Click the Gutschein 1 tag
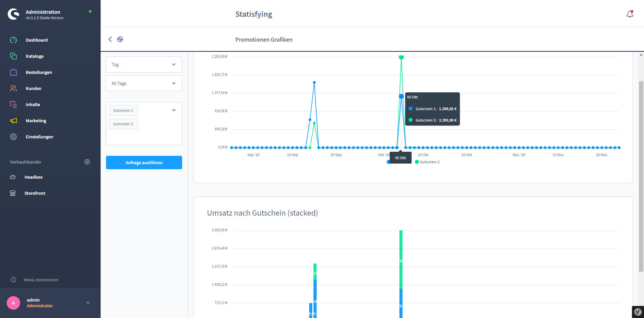The width and height of the screenshot is (644, 318). 123,110
